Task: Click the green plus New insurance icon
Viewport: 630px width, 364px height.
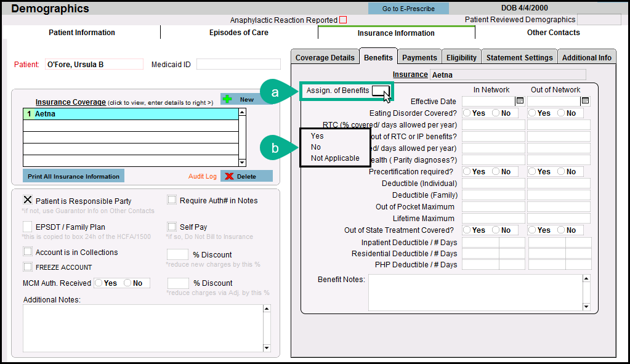Action: point(228,99)
